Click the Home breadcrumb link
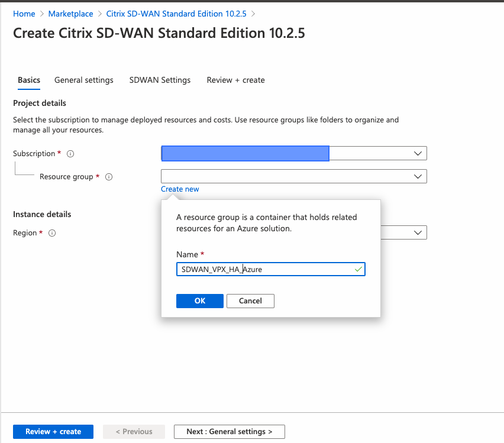This screenshot has height=443, width=504. pos(24,14)
